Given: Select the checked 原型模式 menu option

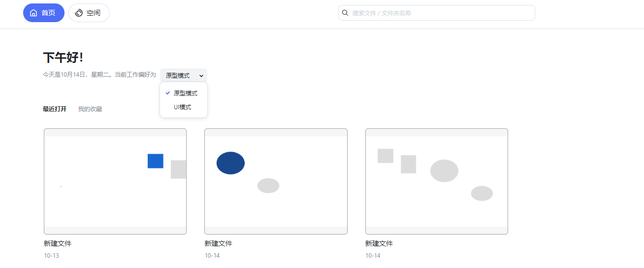Looking at the screenshot, I should [185, 93].
